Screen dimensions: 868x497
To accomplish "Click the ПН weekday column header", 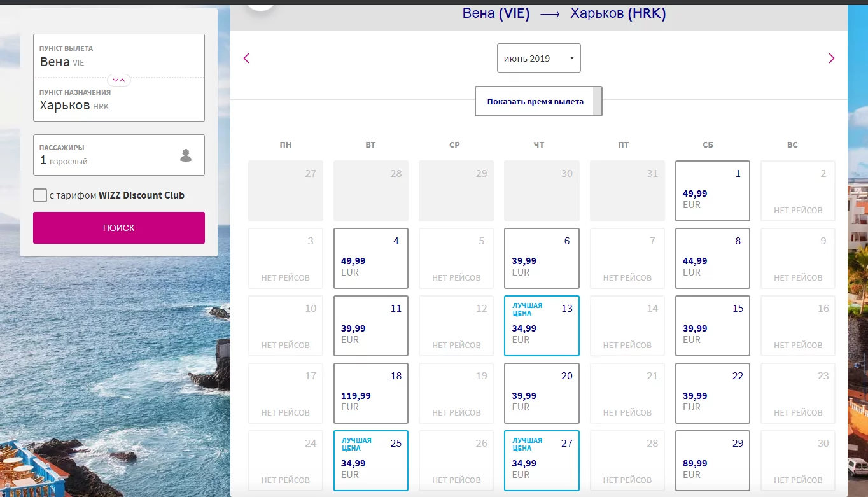I will click(286, 145).
